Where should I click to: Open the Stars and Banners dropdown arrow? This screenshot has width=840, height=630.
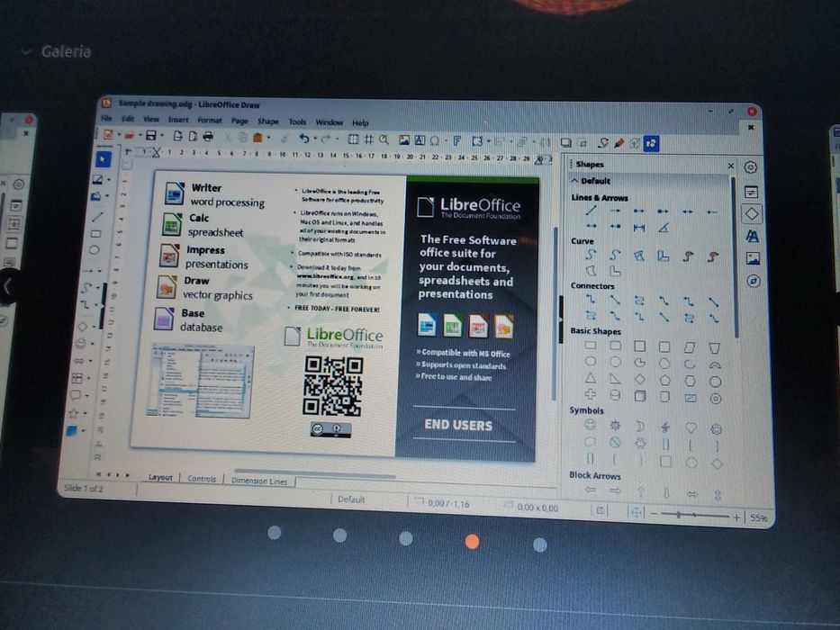tap(84, 414)
